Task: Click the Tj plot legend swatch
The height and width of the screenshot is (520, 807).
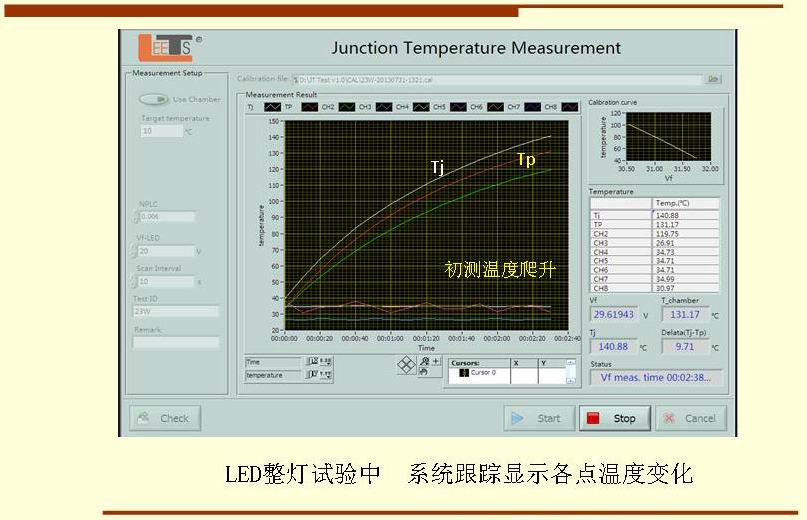Action: coord(273,106)
